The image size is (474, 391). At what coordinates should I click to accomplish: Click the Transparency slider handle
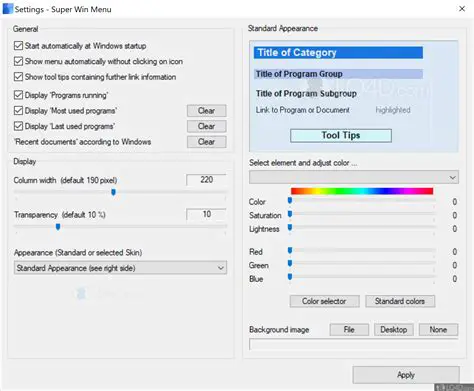(58, 227)
